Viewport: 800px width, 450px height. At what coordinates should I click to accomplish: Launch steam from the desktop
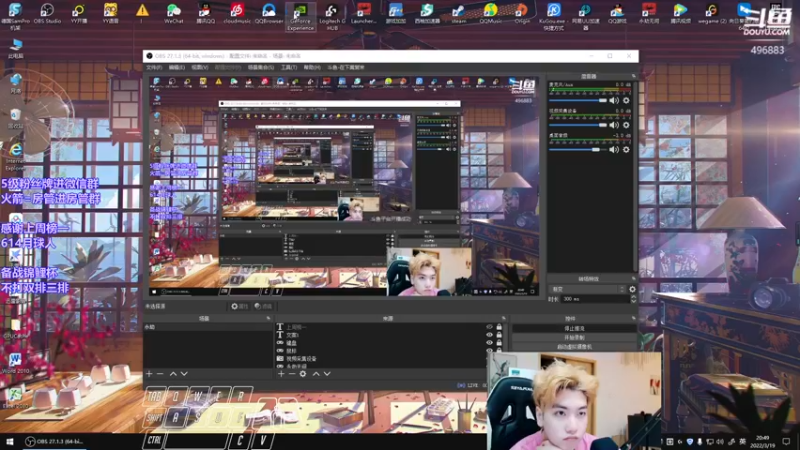(x=458, y=13)
